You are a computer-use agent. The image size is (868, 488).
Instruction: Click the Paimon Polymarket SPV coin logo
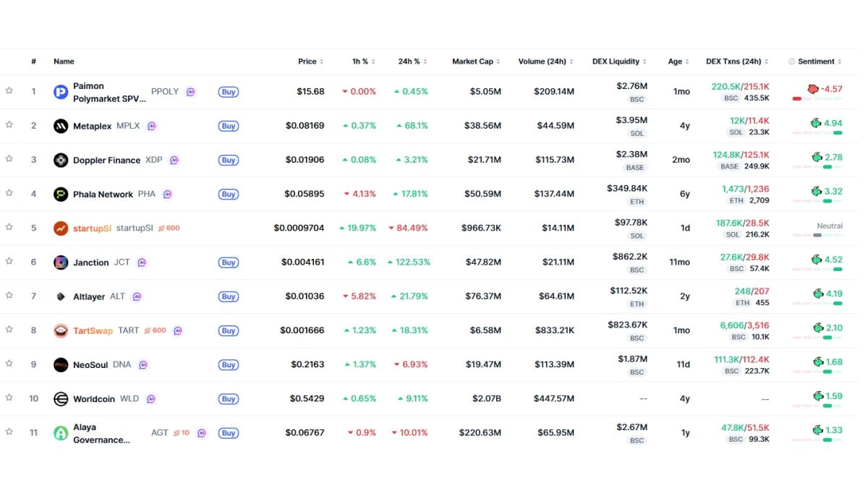(x=61, y=92)
